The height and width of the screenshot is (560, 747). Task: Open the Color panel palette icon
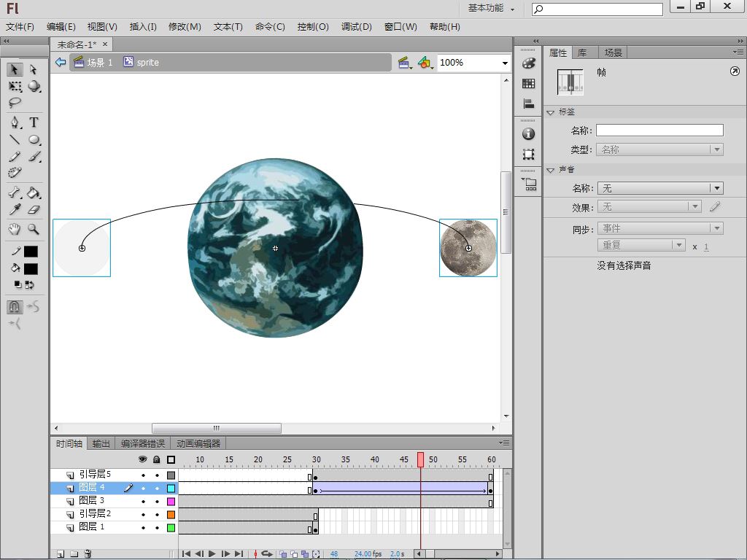click(x=528, y=63)
